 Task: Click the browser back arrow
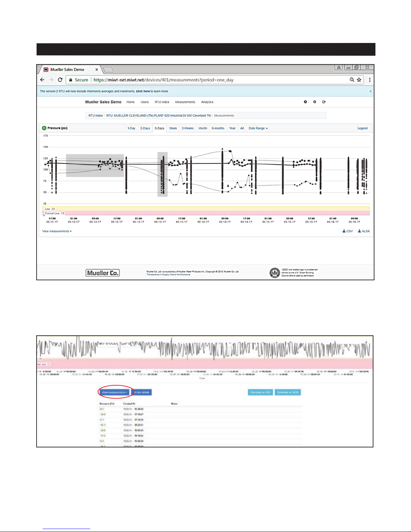point(42,80)
